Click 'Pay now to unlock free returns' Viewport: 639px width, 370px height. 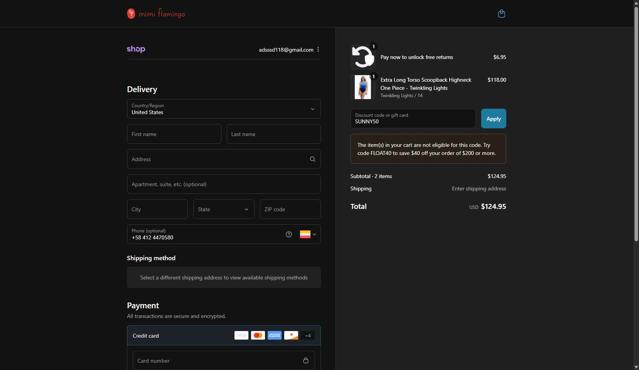point(416,57)
